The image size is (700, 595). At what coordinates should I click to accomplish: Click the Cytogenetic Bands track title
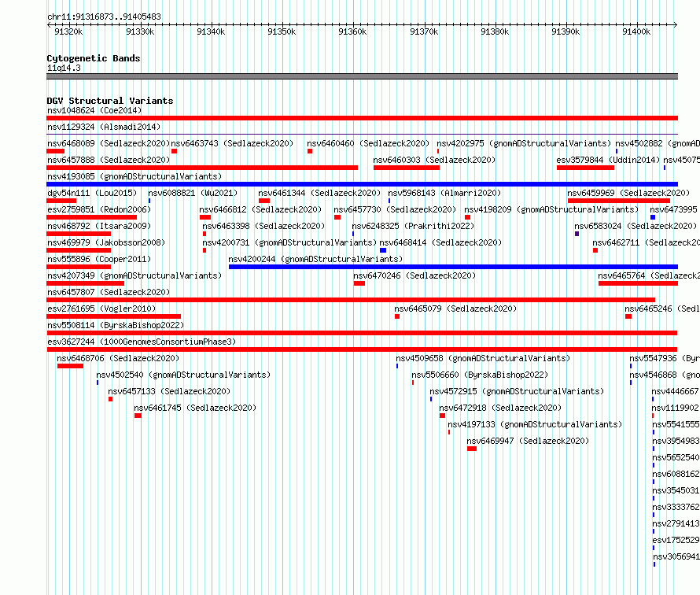pos(94,58)
